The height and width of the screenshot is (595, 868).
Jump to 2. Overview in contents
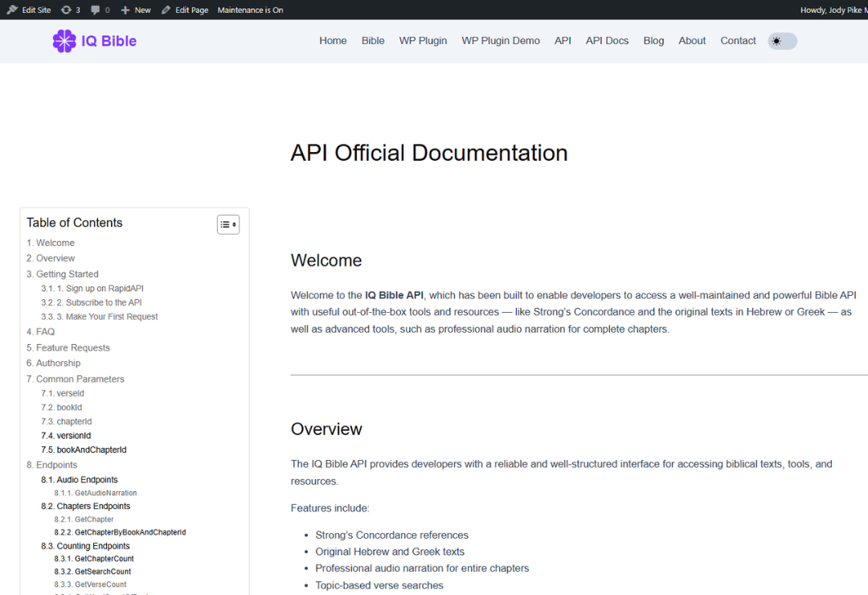tap(51, 258)
